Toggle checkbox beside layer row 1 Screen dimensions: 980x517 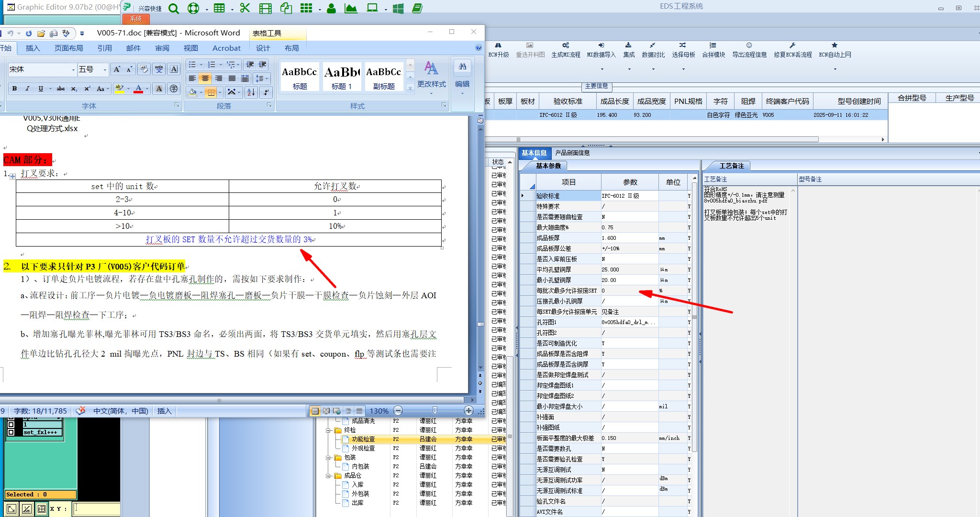[x=11, y=425]
